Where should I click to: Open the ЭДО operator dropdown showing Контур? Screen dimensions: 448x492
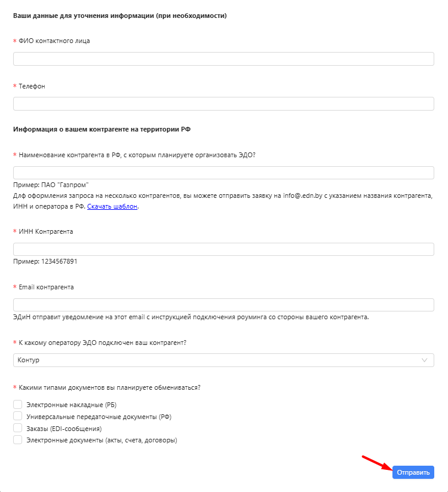(223, 360)
